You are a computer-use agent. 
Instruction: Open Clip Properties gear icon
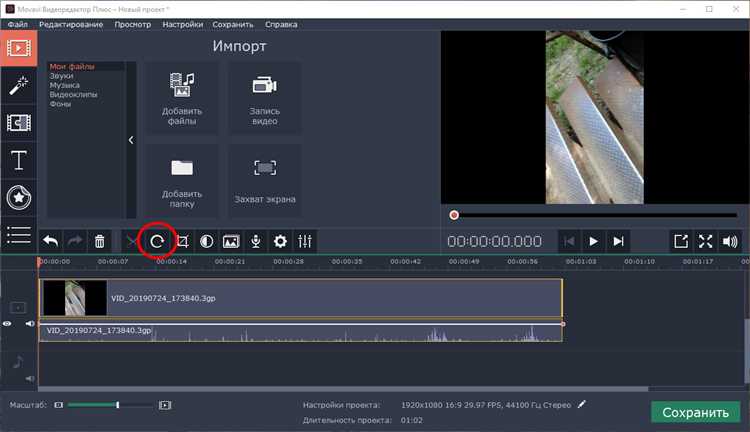tap(281, 241)
